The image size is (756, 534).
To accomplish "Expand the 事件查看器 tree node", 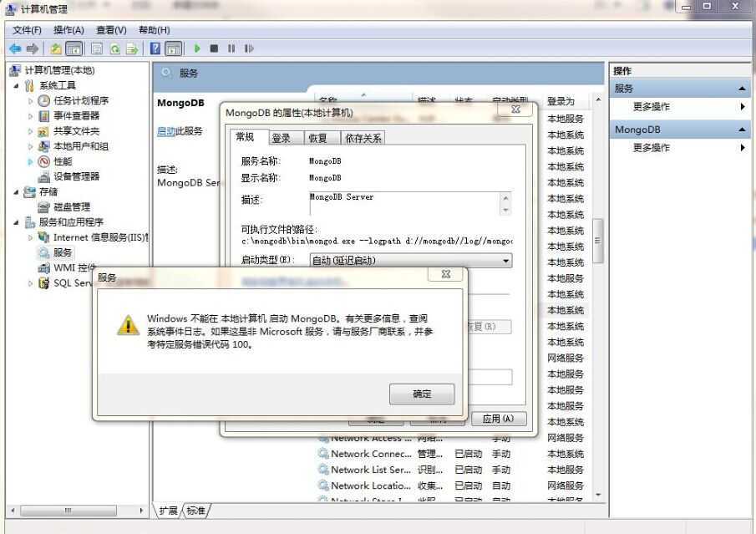I will [x=30, y=116].
